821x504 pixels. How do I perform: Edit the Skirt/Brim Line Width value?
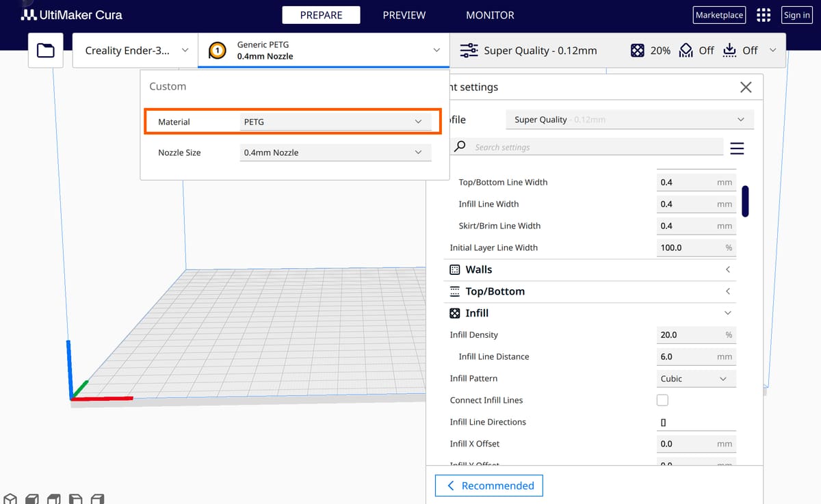point(696,226)
